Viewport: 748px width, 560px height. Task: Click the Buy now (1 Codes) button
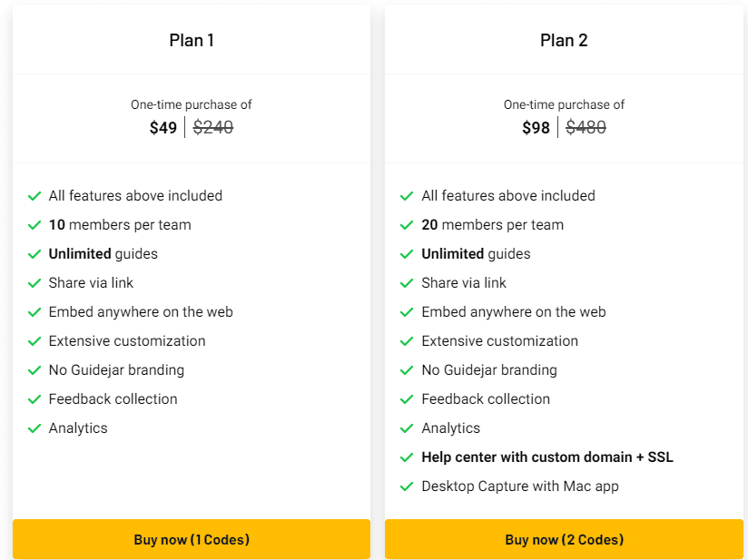[x=192, y=538]
